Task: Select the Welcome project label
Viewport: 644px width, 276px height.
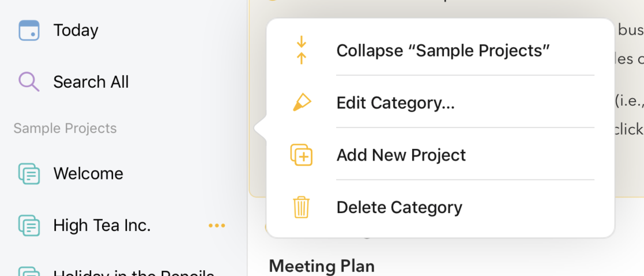Action: coord(88,174)
